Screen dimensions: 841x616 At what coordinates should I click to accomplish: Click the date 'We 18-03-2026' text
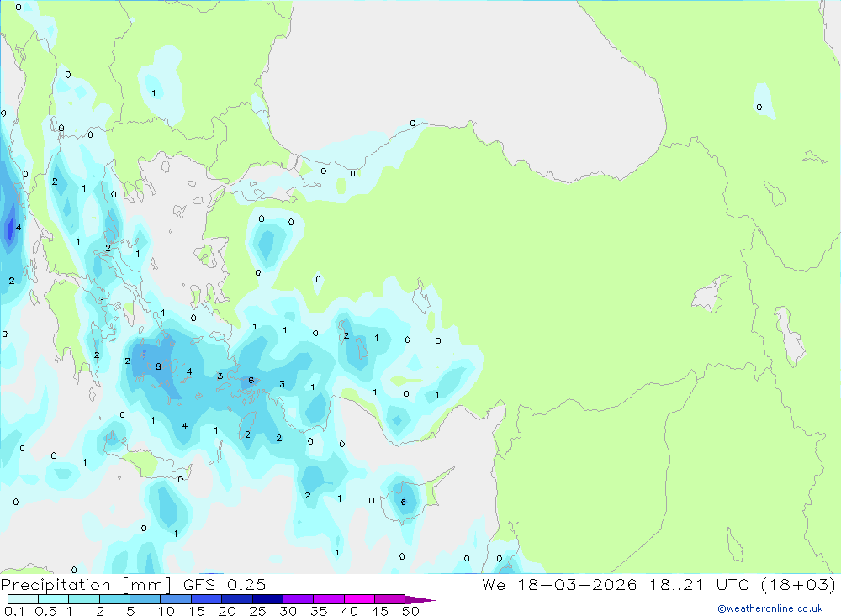pyautogui.click(x=559, y=584)
